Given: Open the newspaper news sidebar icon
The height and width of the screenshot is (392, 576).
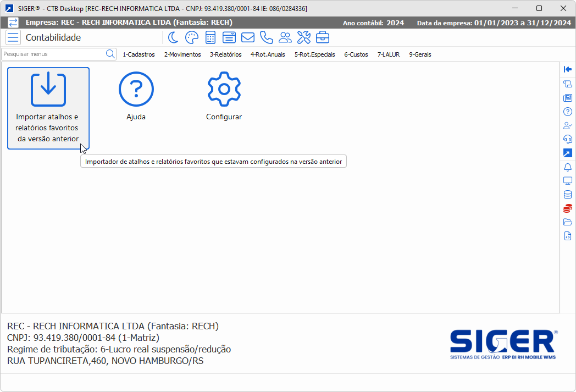Looking at the screenshot, I should [x=568, y=98].
